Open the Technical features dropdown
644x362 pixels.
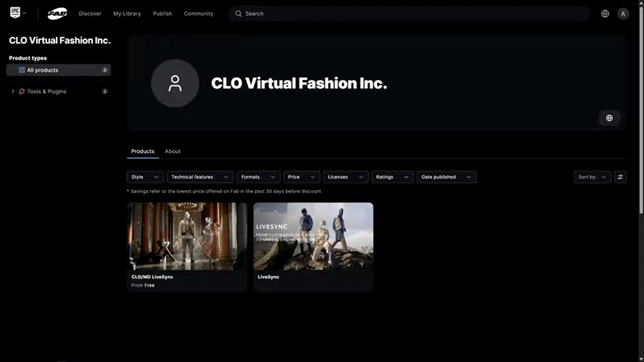(200, 177)
